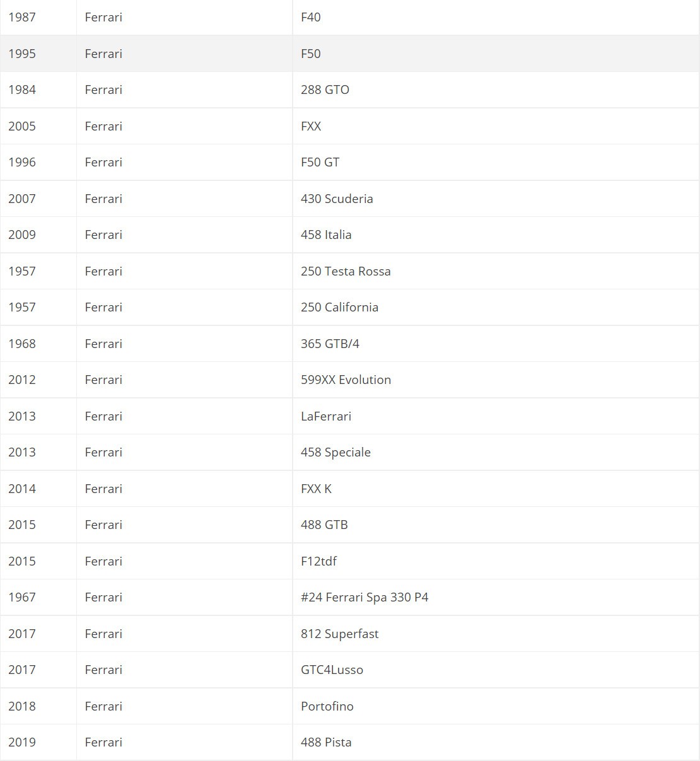This screenshot has height=761, width=700.
Task: Click the 288 GTO model name
Action: coord(325,90)
